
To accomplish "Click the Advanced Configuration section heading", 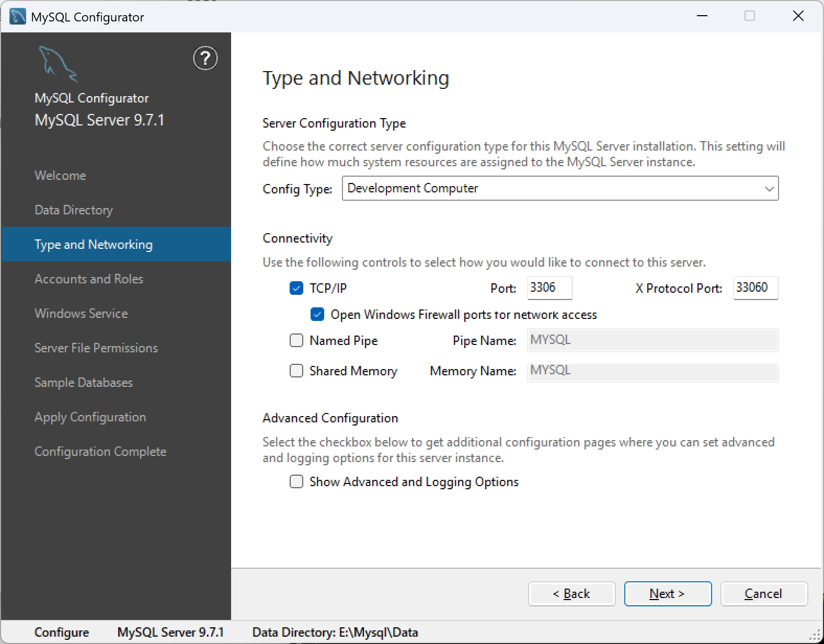I will coord(330,418).
